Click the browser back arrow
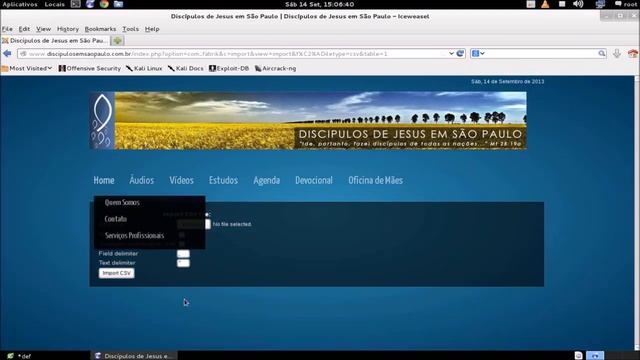Screen dimensions: 640x360 click(7, 53)
